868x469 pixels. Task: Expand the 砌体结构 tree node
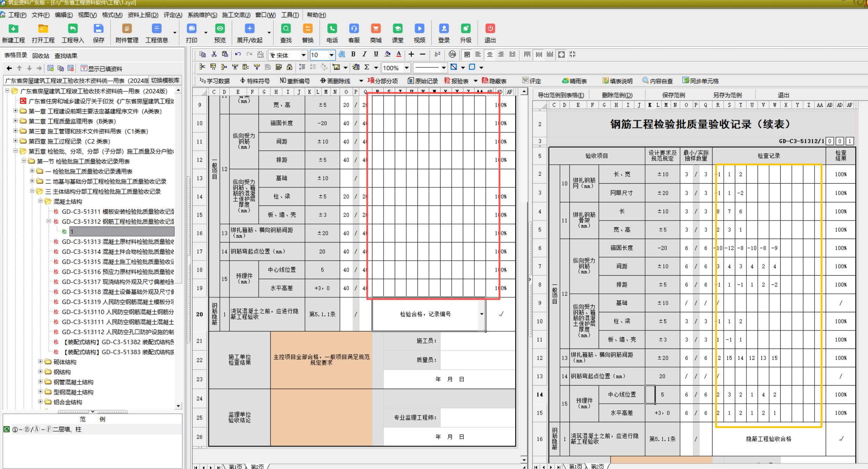[x=40, y=362]
